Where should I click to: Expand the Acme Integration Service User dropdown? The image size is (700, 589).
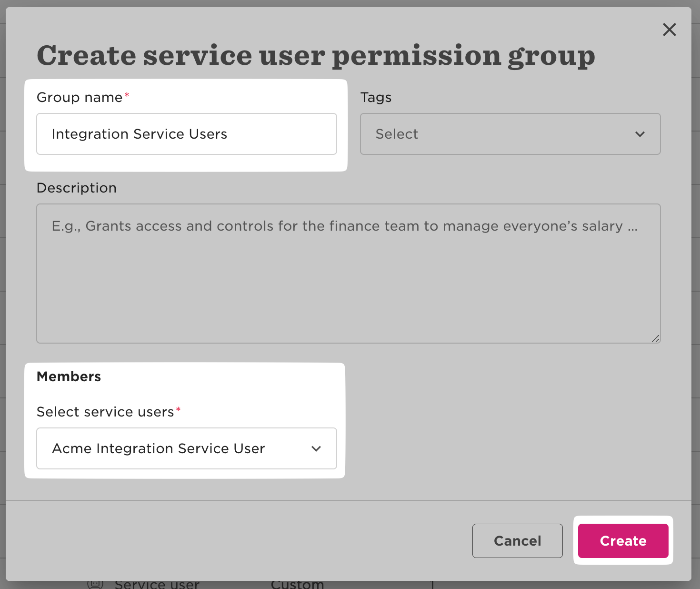tap(186, 448)
